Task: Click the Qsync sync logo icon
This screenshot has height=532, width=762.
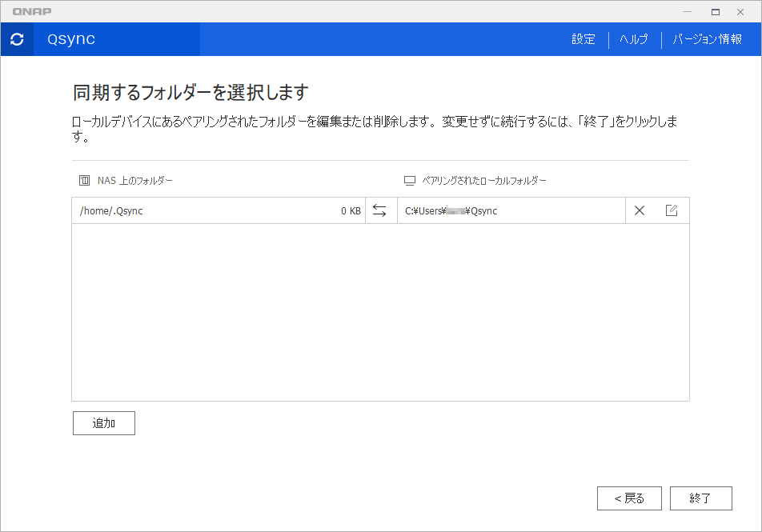Action: (x=17, y=39)
